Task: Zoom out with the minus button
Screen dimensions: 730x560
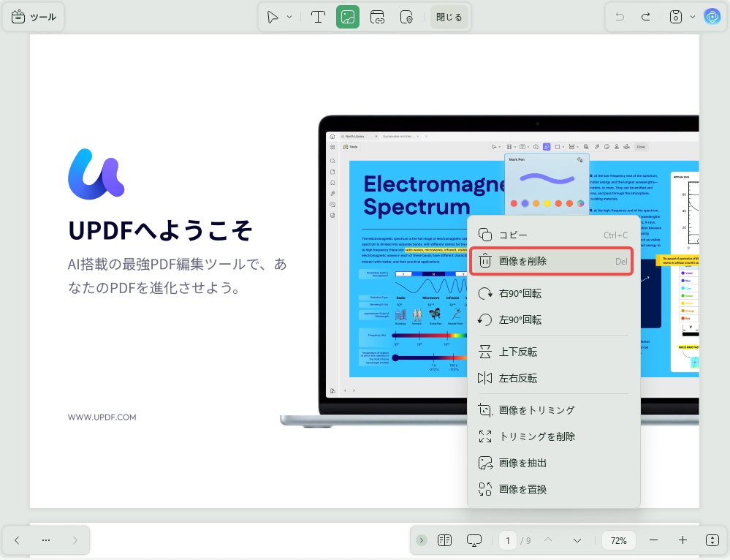Action: point(654,540)
